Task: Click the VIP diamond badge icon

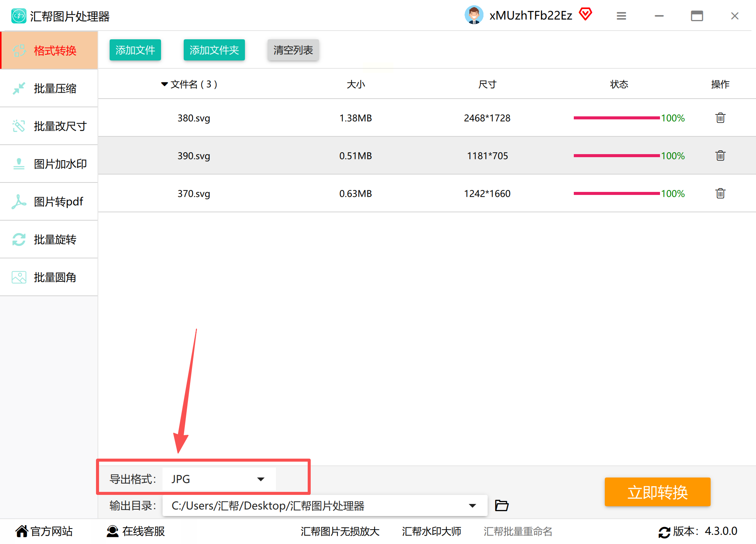Action: 586,14
